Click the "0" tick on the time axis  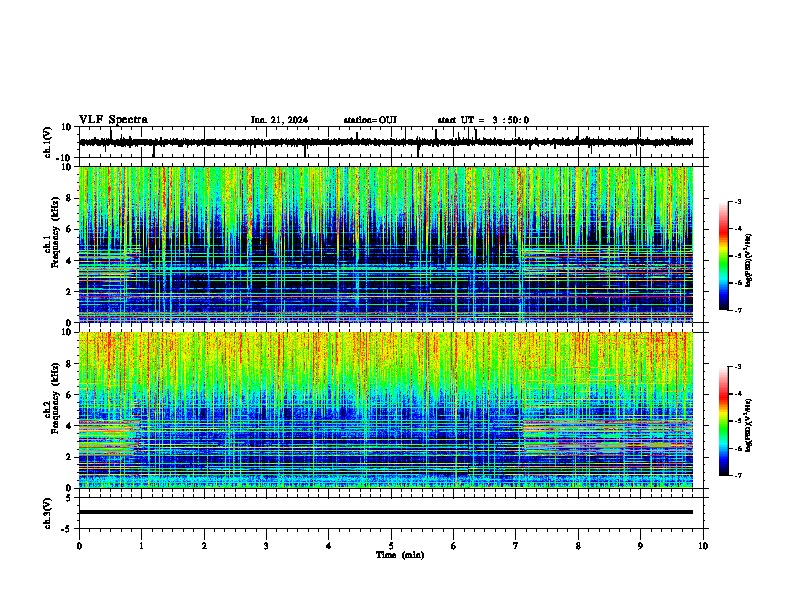[x=79, y=546]
